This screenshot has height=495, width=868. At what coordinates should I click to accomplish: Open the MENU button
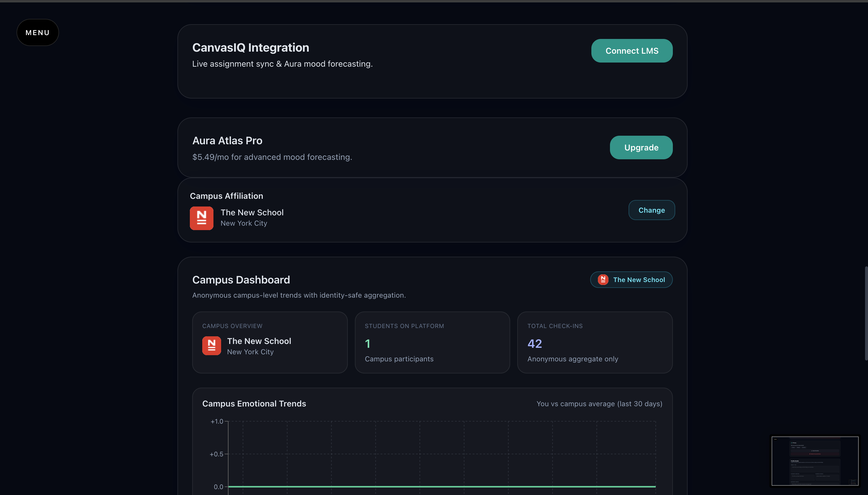(x=37, y=33)
